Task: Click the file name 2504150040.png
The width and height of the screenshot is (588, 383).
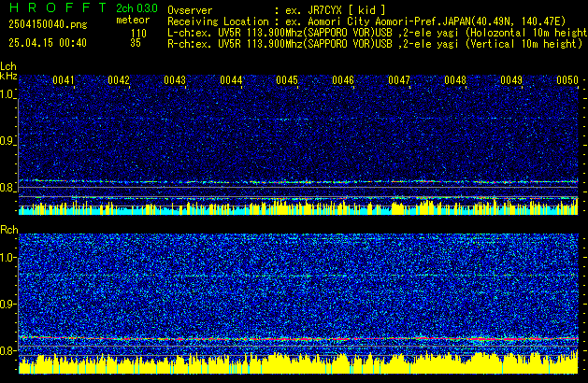Action: pyautogui.click(x=48, y=24)
